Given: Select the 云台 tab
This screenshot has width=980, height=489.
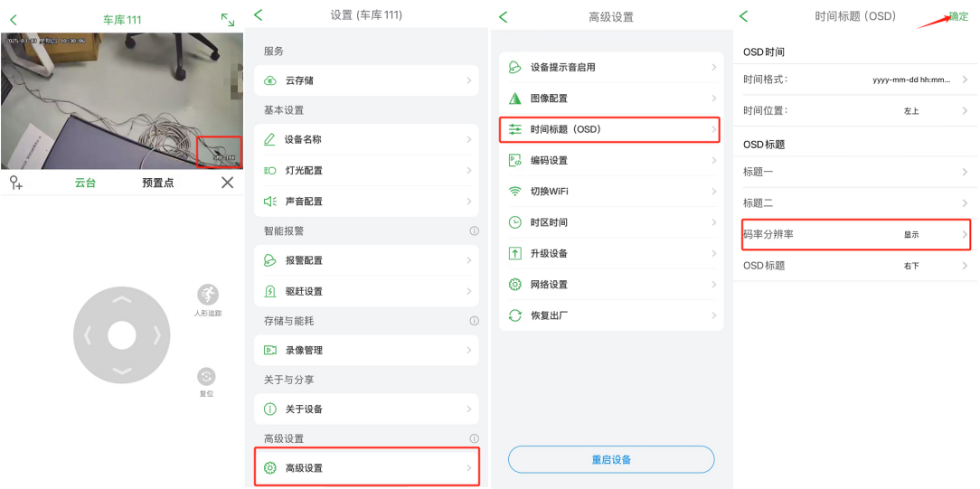Looking at the screenshot, I should [x=86, y=183].
